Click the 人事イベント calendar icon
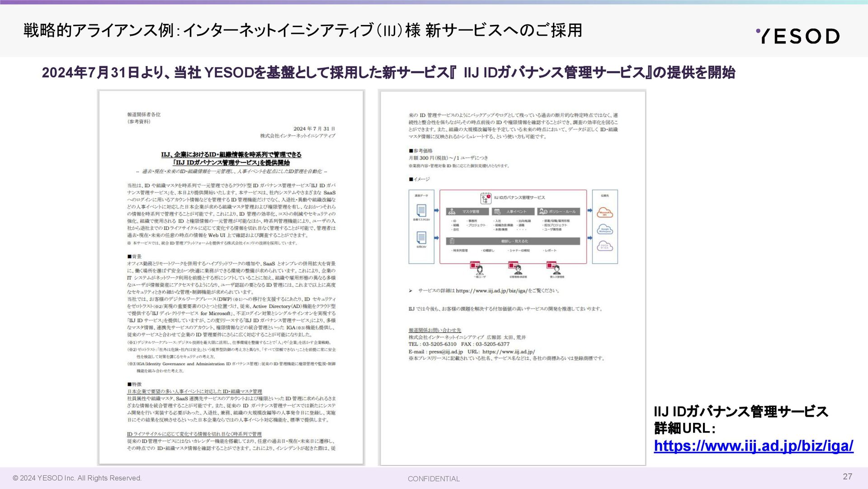868x489 pixels. click(x=497, y=211)
